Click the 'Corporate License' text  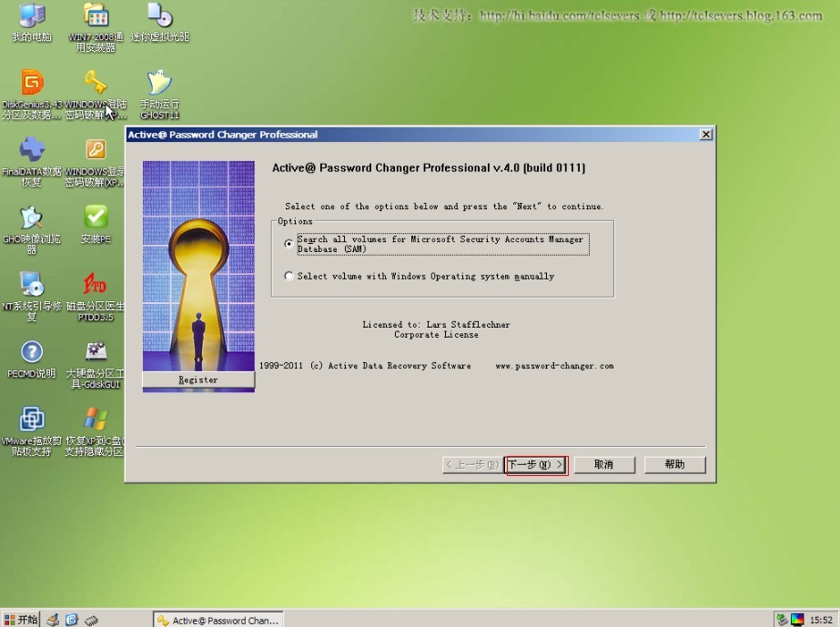tap(436, 334)
